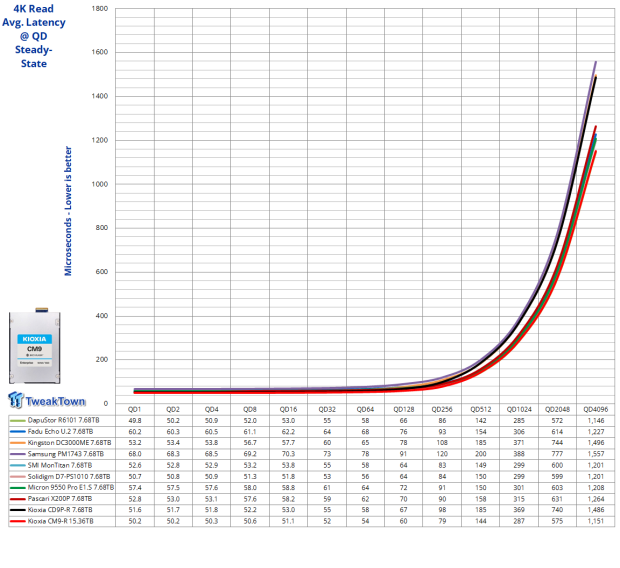Screen dimensions: 620x568
Task: Click Kioxia CD9P-R's QD4096 value 1,486
Action: pyautogui.click(x=596, y=509)
